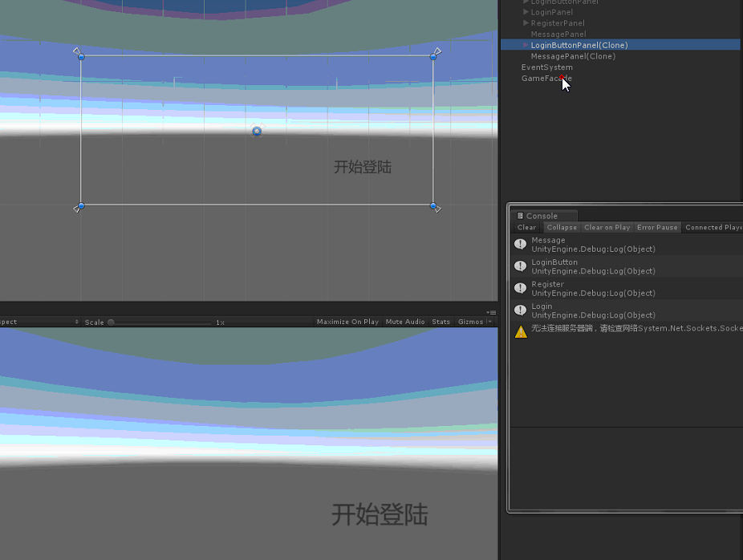Select the Register log entry
This screenshot has height=560, width=743.
(627, 289)
